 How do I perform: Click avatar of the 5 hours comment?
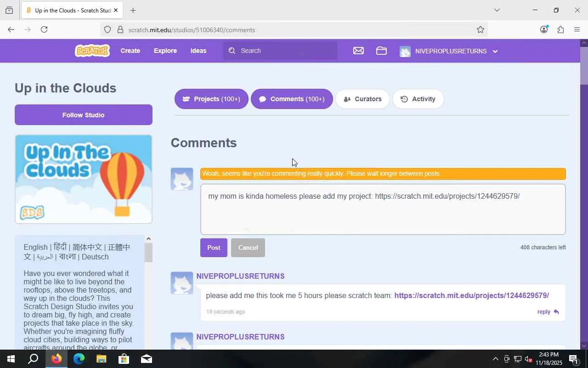(182, 283)
